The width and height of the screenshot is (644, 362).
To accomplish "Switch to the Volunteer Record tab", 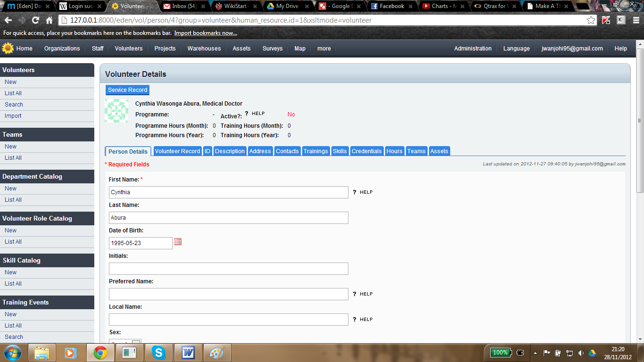I will pyautogui.click(x=177, y=151).
